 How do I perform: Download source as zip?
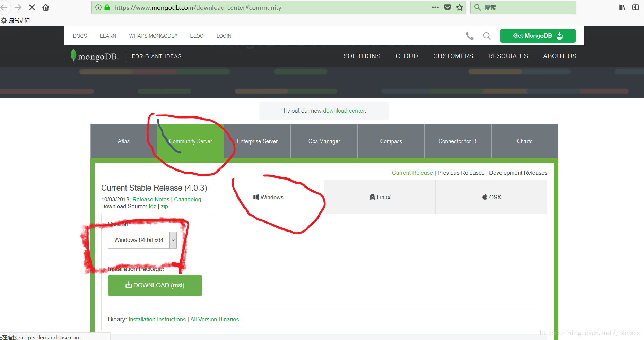164,207
